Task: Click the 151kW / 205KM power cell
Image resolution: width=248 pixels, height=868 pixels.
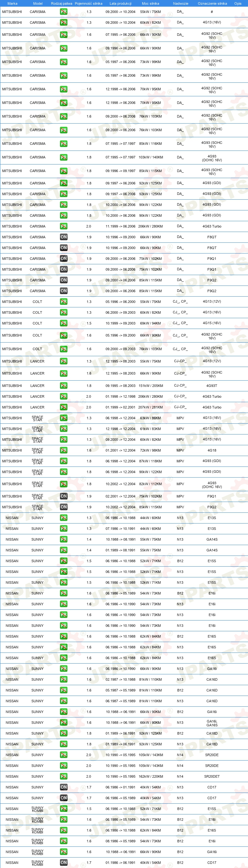Action: click(x=151, y=385)
